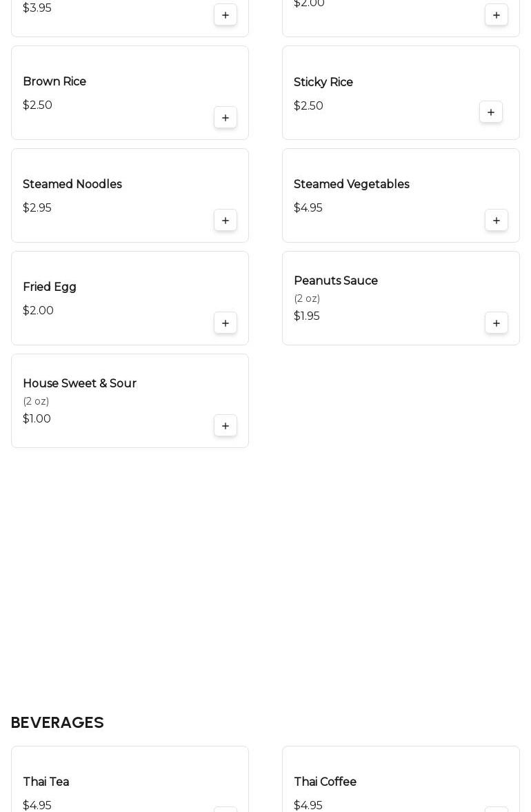Click the BEVERAGES section heading
Viewport: 531px width, 812px height.
click(57, 722)
